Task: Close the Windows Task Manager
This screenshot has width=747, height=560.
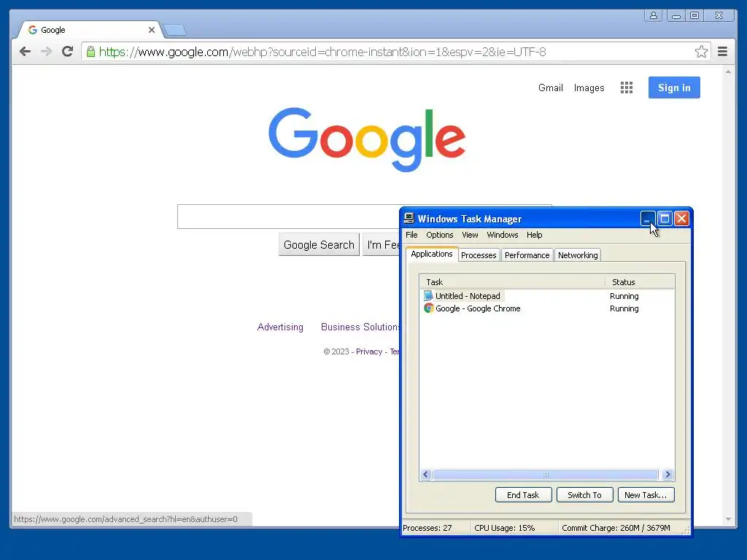Action: 682,219
